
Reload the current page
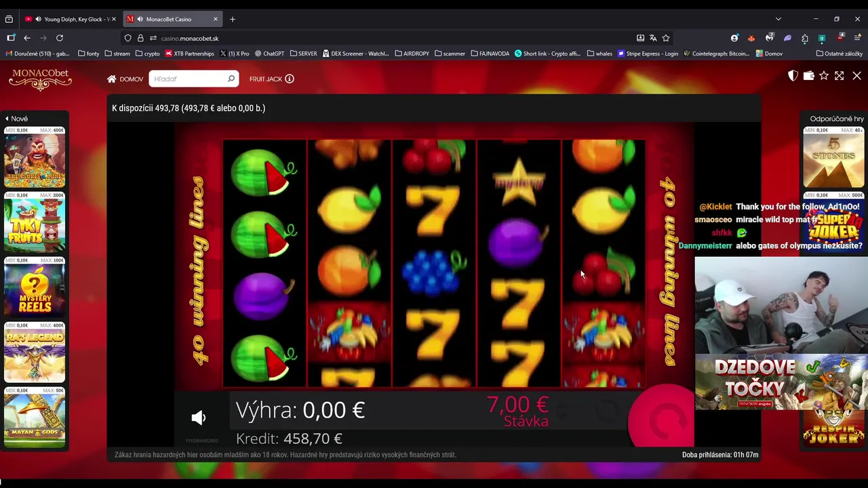pyautogui.click(x=60, y=38)
